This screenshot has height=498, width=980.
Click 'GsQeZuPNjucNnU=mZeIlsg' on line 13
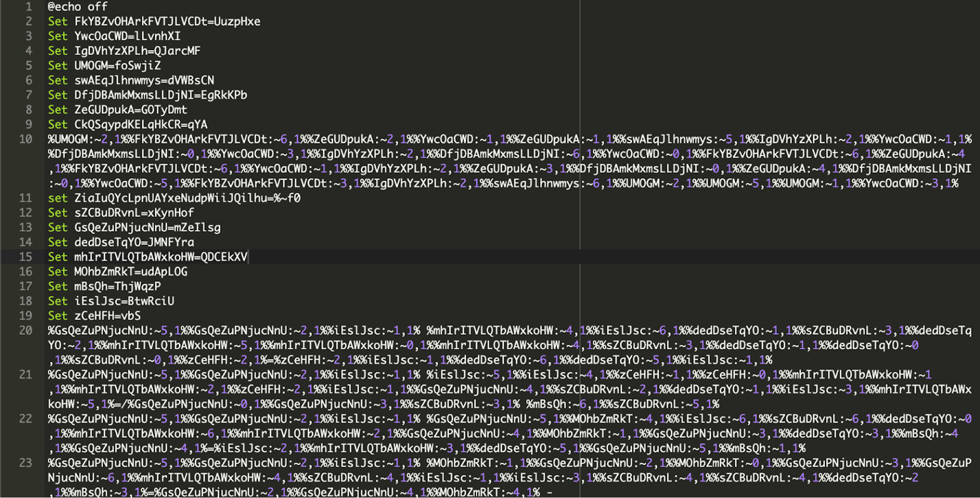click(147, 227)
